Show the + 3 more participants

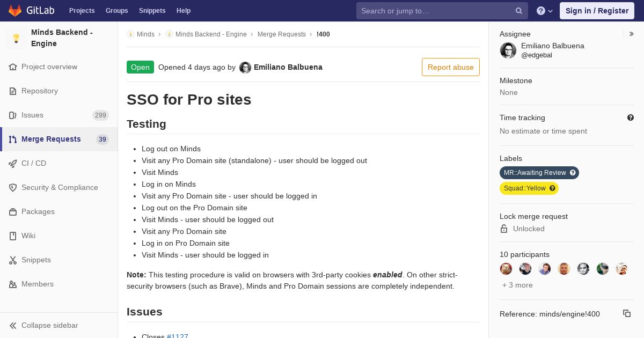(x=517, y=285)
